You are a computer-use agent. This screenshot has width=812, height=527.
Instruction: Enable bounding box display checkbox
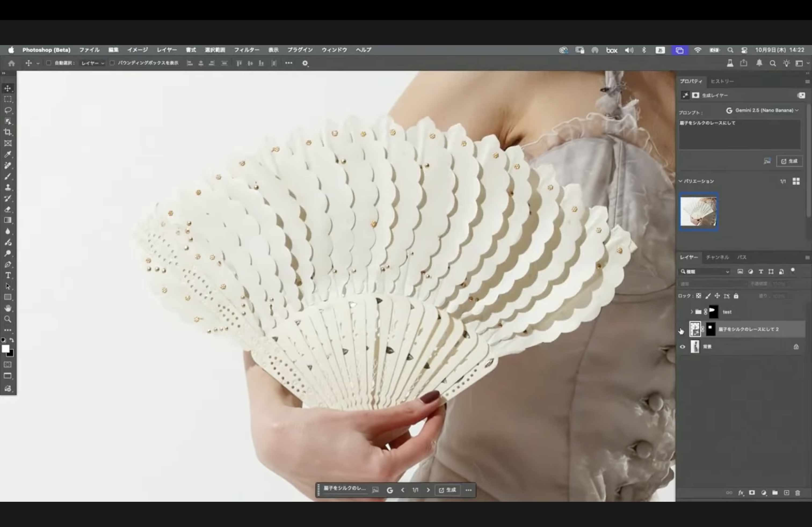[112, 63]
